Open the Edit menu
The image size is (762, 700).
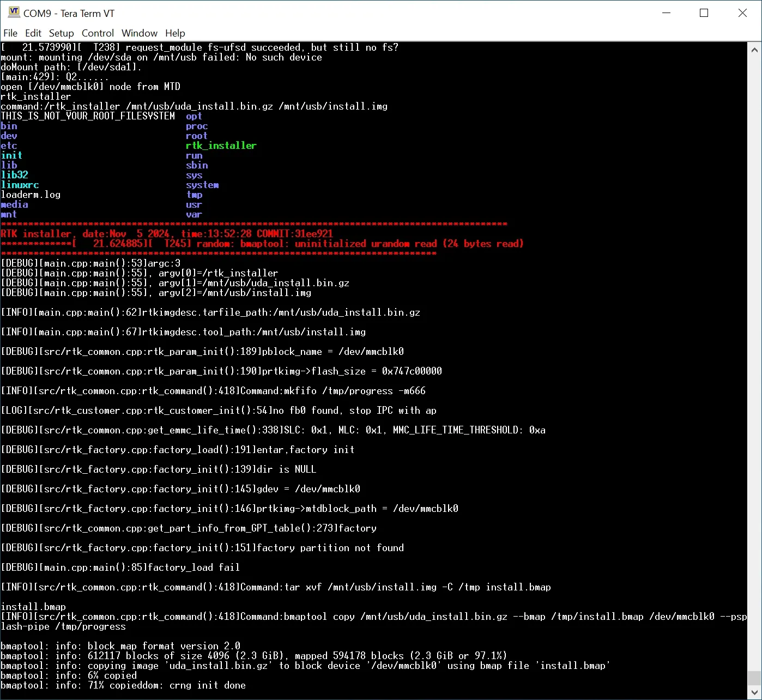coord(33,33)
